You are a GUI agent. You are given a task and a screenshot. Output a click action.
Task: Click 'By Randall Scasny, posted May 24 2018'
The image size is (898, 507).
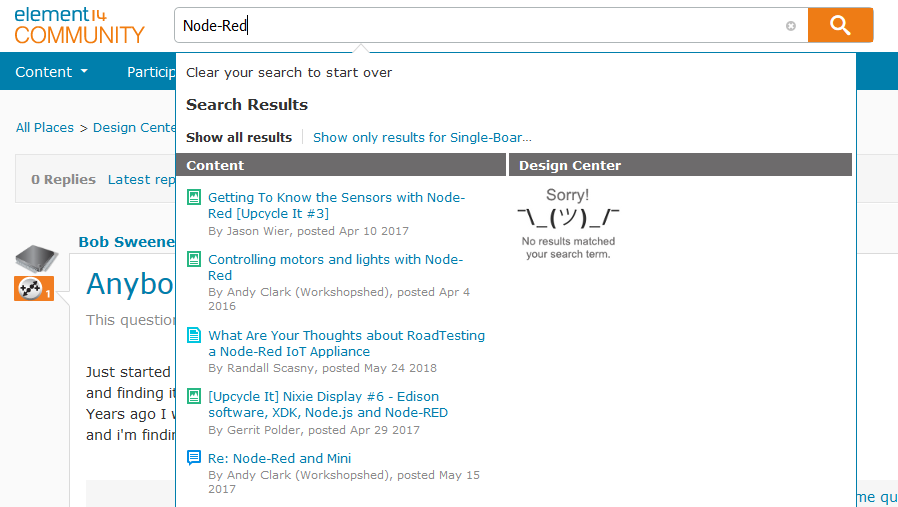[322, 368]
